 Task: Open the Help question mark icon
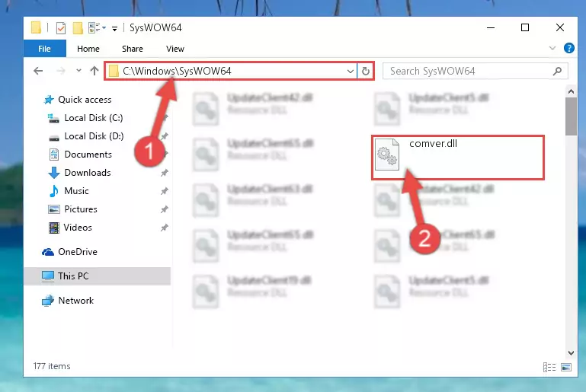(x=568, y=48)
